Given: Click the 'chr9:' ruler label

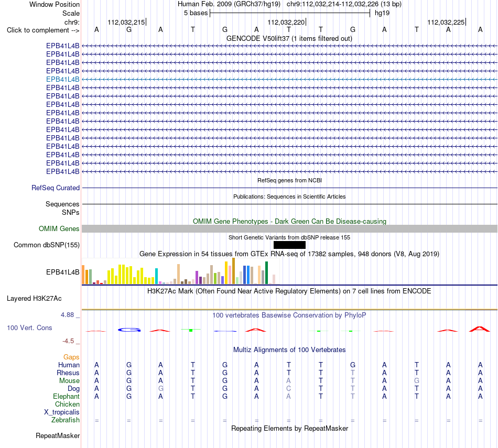Looking at the screenshot, I should tap(72, 22).
